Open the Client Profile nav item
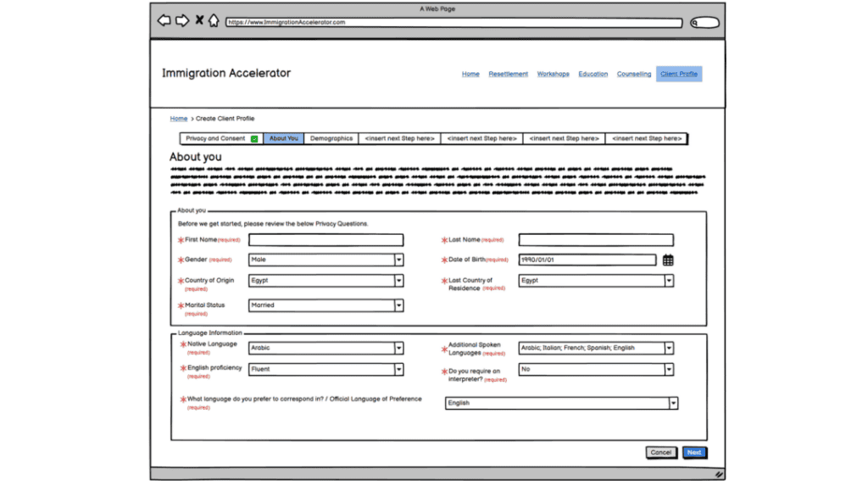The image size is (868, 481). (678, 74)
